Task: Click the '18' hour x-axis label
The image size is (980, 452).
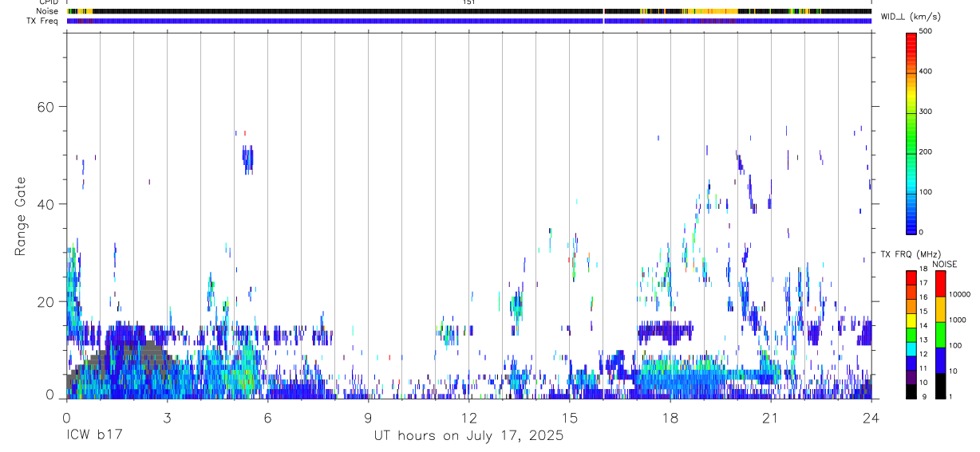Action: 670,418
